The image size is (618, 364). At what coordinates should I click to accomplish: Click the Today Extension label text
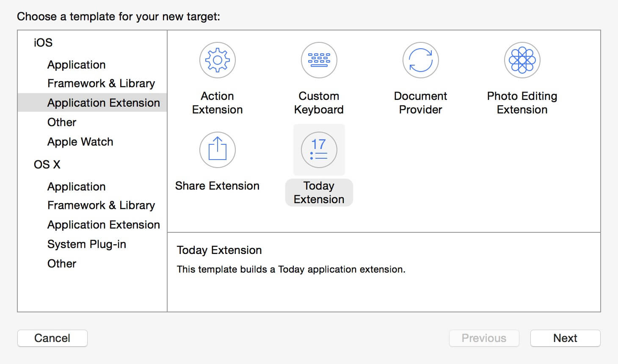(319, 193)
